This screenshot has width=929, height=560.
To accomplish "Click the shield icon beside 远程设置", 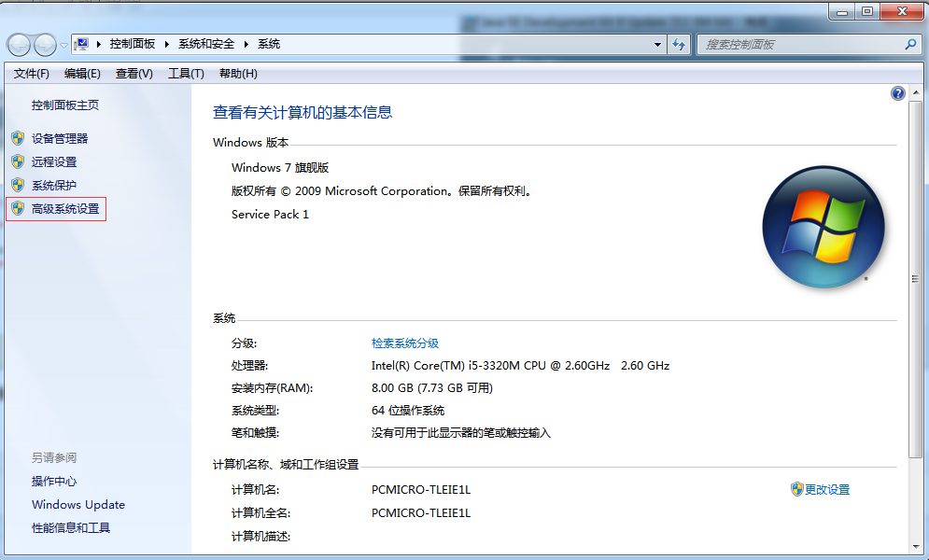I will (x=18, y=161).
